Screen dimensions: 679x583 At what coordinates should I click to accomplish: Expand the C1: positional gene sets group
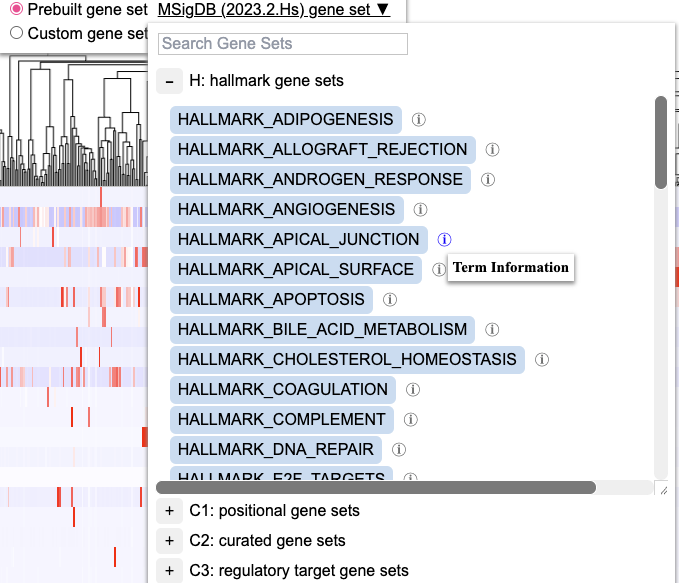click(x=169, y=511)
